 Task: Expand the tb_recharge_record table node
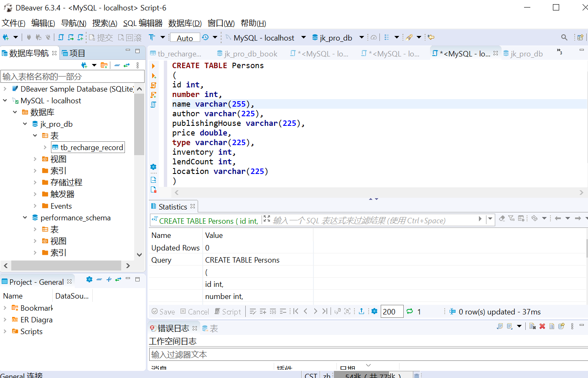click(45, 147)
